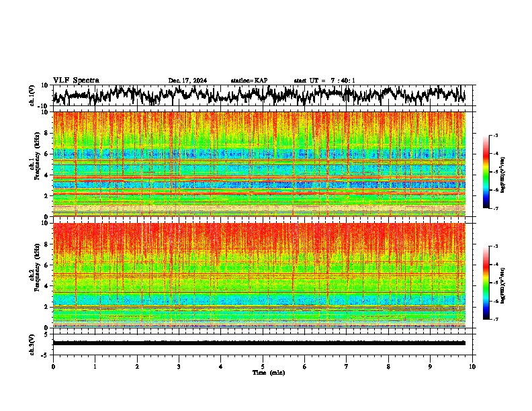Click the "ch.1(V)" waveform axis label
The image size is (532, 411).
click(32, 95)
